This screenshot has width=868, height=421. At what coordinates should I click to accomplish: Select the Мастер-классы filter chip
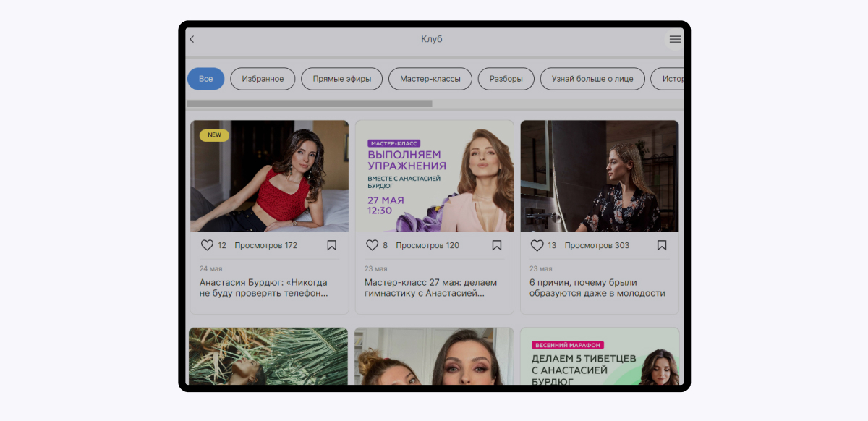430,79
